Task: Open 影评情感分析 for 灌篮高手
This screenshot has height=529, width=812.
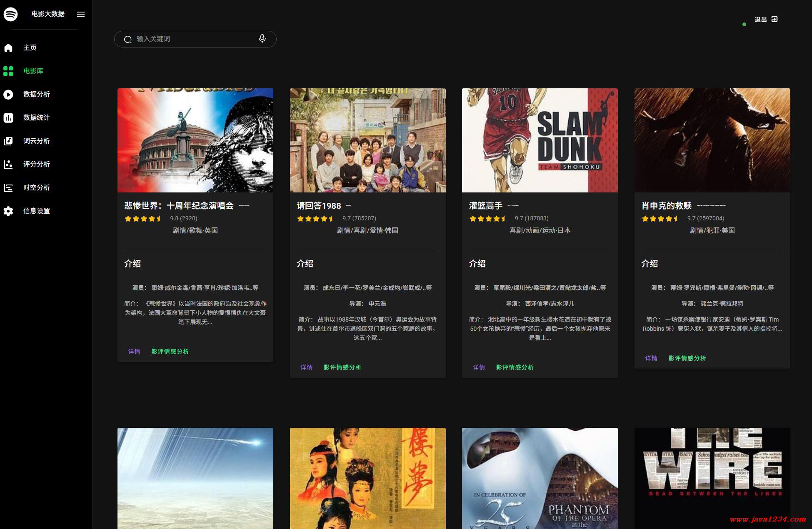Action: click(515, 367)
